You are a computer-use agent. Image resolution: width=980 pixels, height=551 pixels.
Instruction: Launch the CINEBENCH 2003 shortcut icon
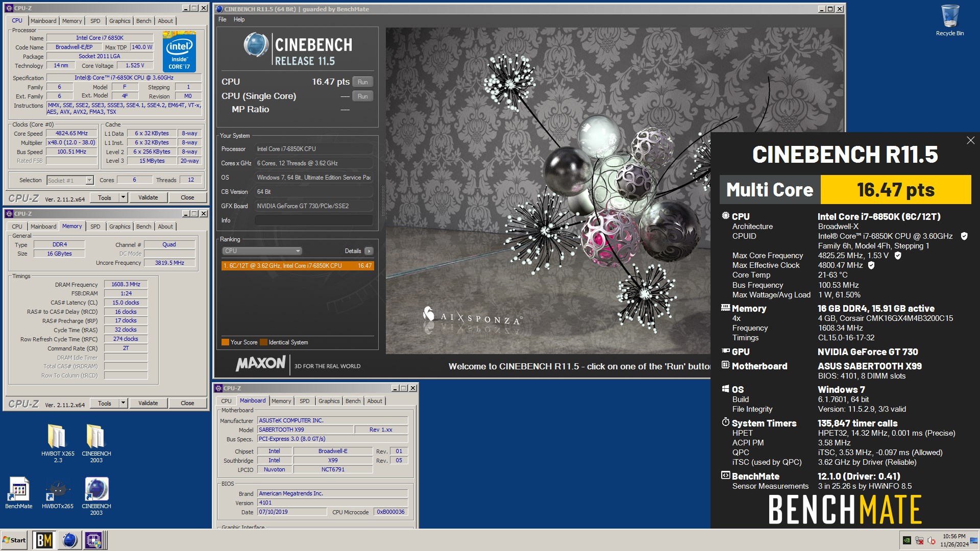(x=96, y=496)
